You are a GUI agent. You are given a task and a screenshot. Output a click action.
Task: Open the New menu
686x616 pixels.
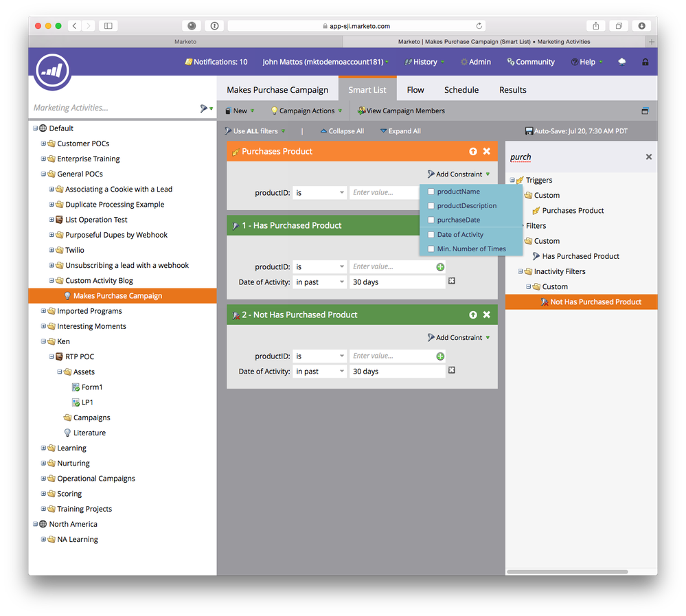pyautogui.click(x=240, y=111)
